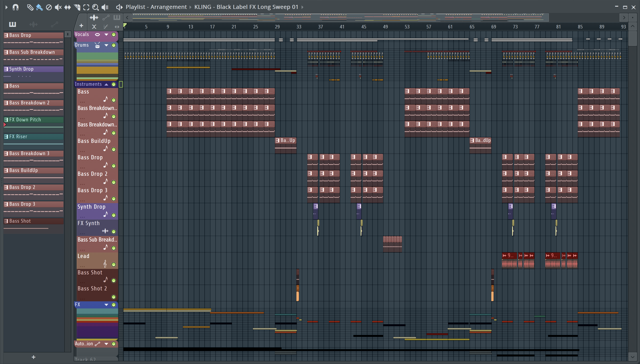Select the Delete tool
Screen dimensions: 640x364
tap(49, 7)
